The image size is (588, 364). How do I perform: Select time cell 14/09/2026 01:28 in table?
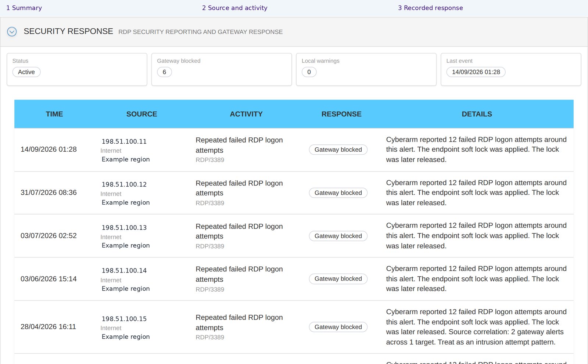coord(49,149)
